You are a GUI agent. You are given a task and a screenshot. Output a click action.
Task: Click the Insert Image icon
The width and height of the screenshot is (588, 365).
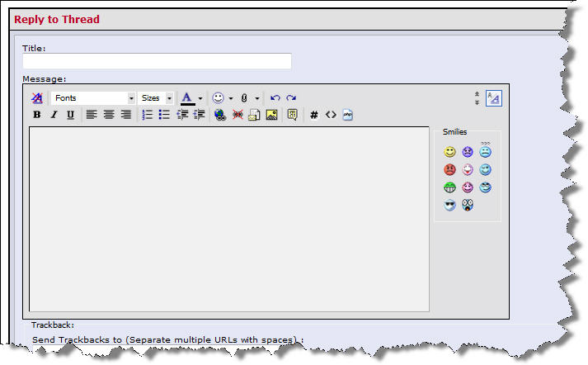[271, 115]
